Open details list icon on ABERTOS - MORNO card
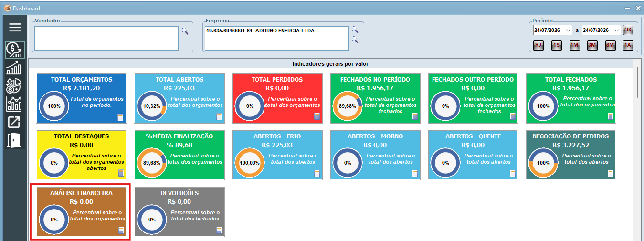 [x=415, y=173]
